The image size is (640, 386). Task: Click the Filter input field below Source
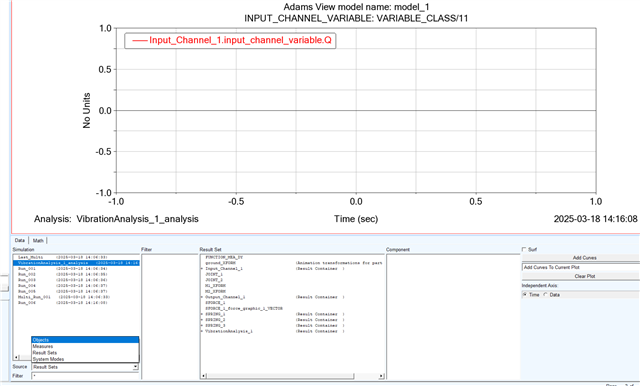[85, 376]
